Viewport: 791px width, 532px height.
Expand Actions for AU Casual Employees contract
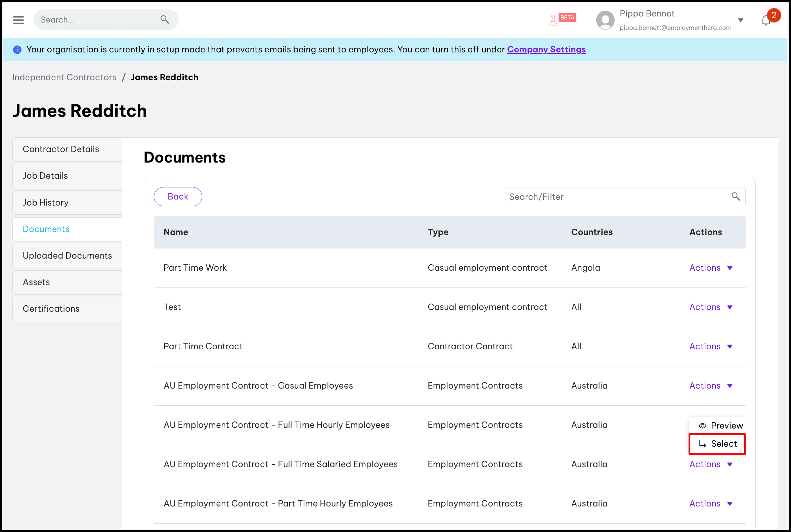point(711,386)
